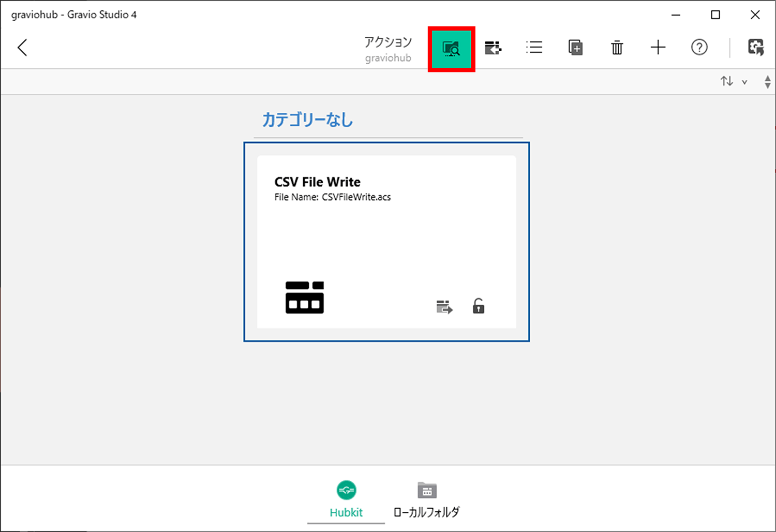Screen dimensions: 776x532
Task: Click the アクション graviohub header label
Action: 388,49
